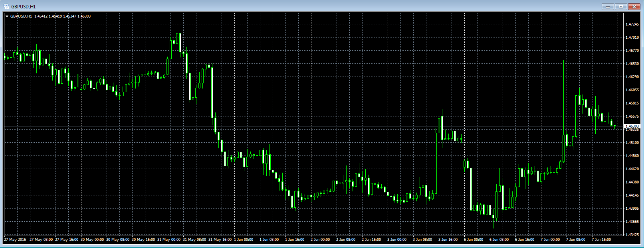Viewport: 644px width, 248px height.
Task: Click the 2 Jun 16:00 time label
Action: 371,240
